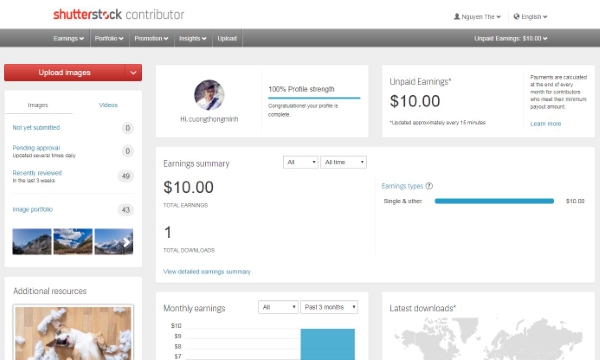Open the Earnings types help icon
The height and width of the screenshot is (360, 600).
[x=429, y=186]
